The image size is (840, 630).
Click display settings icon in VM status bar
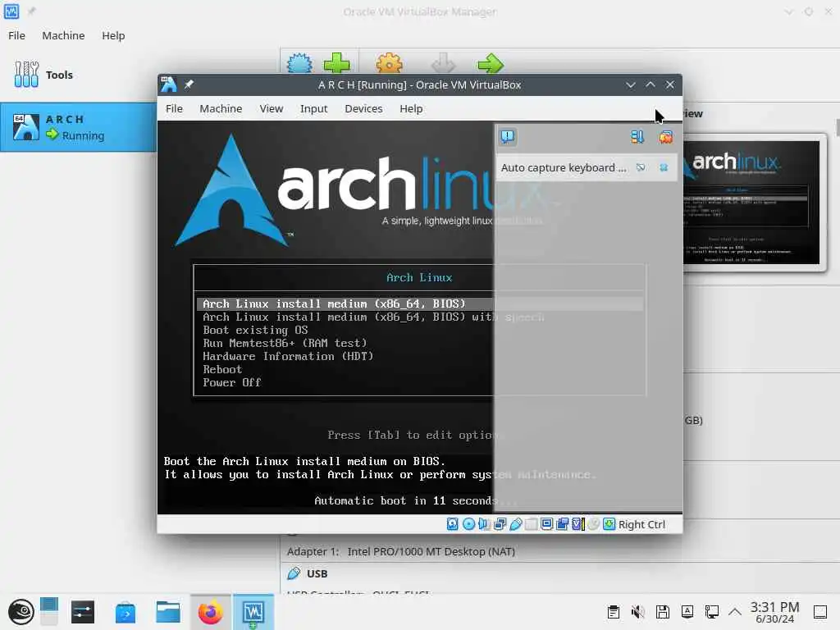546,524
